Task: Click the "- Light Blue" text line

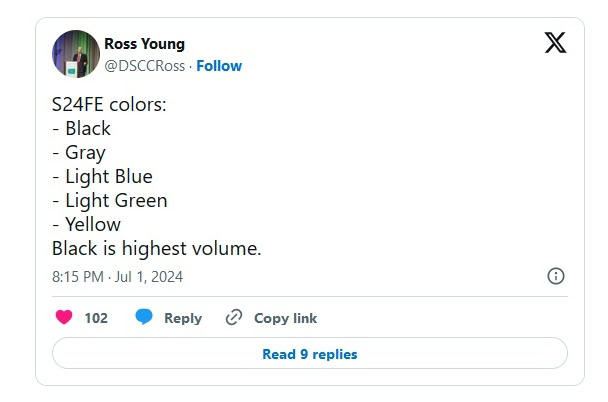Action: coord(102,177)
